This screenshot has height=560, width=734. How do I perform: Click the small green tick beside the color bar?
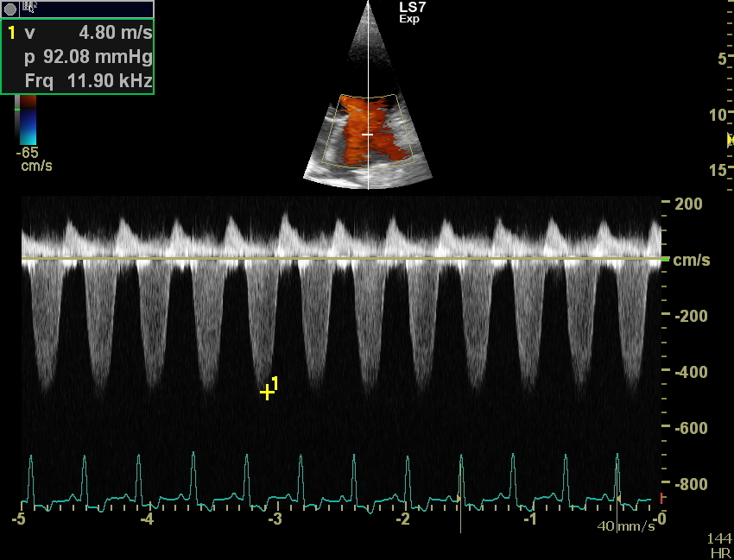click(x=16, y=110)
